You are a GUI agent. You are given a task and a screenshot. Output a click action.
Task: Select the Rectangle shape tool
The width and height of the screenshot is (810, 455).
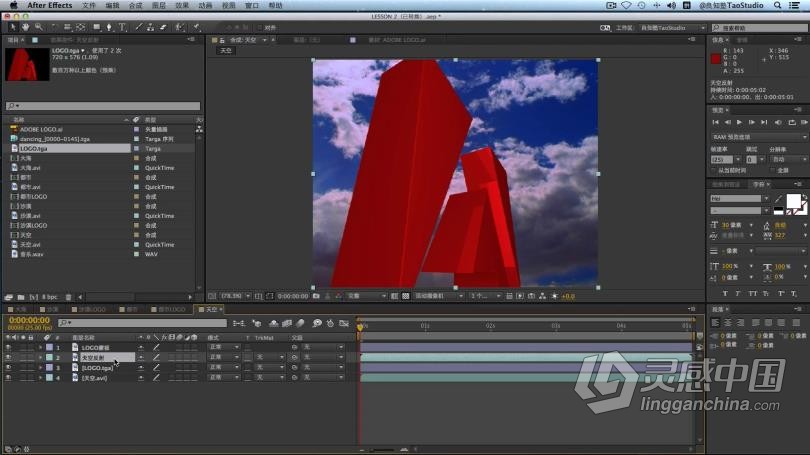97,27
